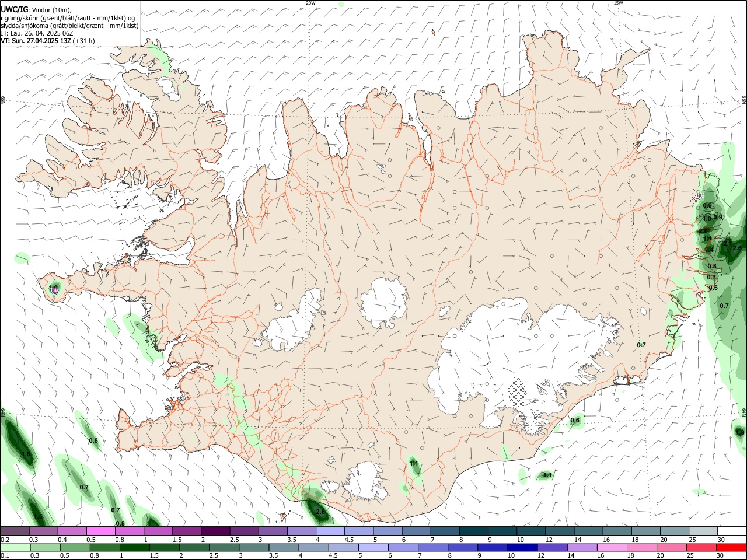The width and height of the screenshot is (747, 560).
Task: Click the 0.5 precipitation value in the east fjords
Action: 713,288
